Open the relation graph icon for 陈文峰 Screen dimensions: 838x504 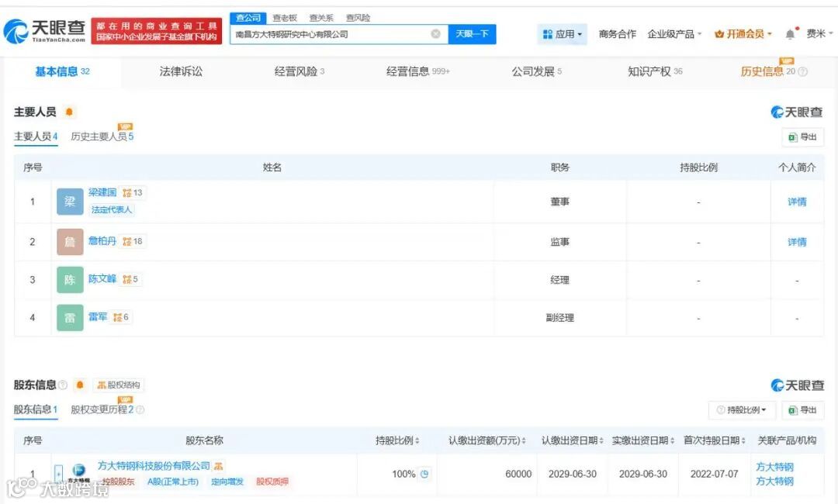click(126, 279)
